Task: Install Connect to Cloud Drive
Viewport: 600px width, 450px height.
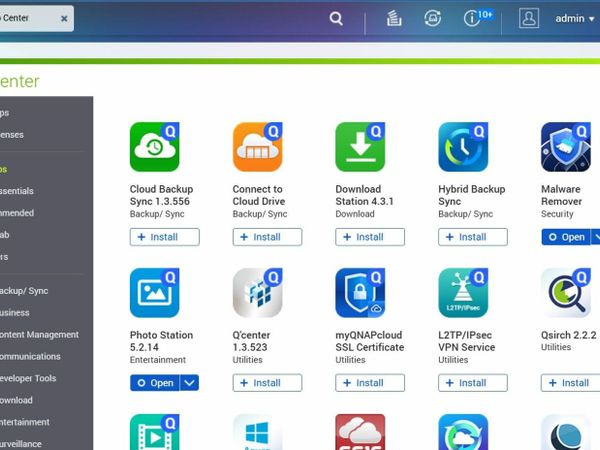Action: coord(267,237)
